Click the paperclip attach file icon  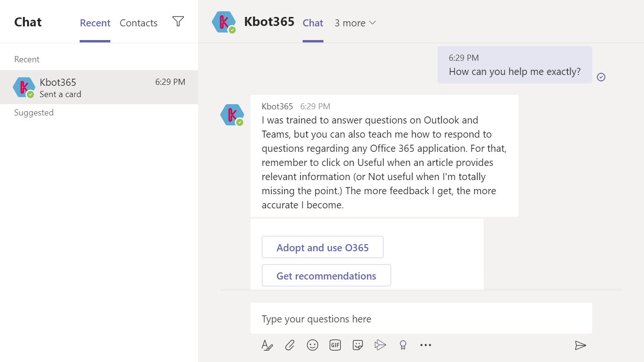289,345
